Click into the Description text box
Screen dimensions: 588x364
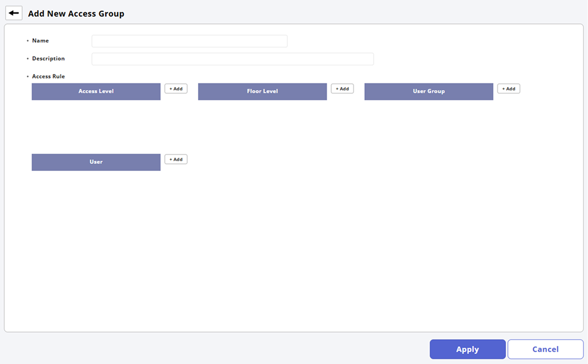click(232, 59)
